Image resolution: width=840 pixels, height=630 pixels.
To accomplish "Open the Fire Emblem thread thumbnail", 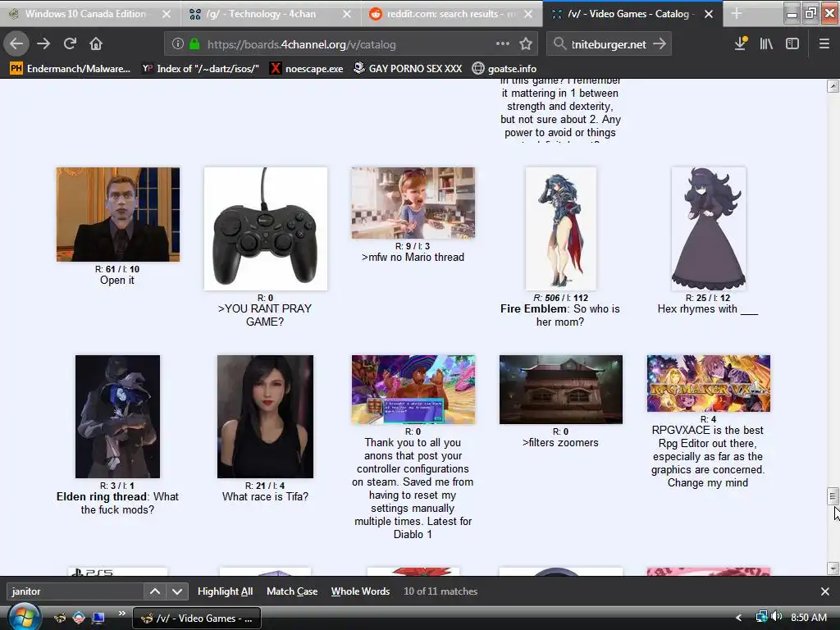I will [561, 229].
